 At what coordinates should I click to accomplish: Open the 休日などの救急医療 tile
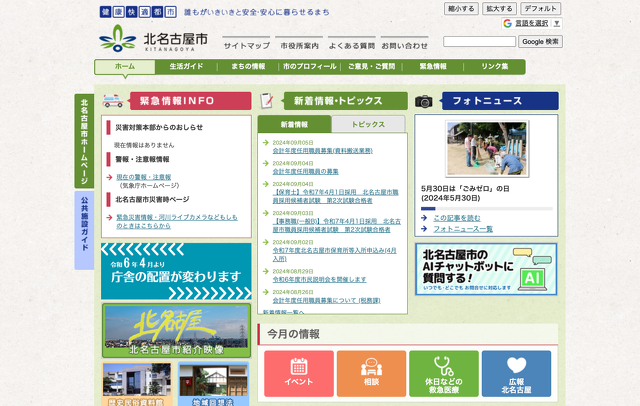coord(443,373)
